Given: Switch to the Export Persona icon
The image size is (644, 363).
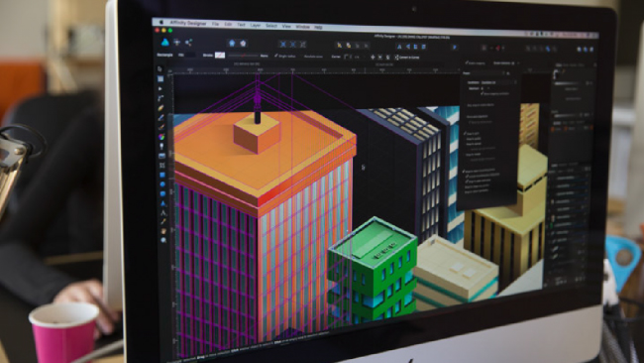Looking at the screenshot, I should (x=188, y=43).
